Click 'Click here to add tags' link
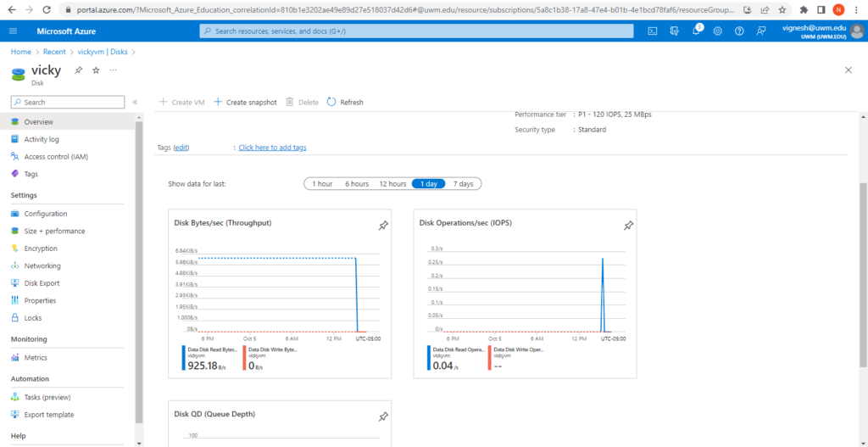The width and height of the screenshot is (868, 447). (x=272, y=148)
